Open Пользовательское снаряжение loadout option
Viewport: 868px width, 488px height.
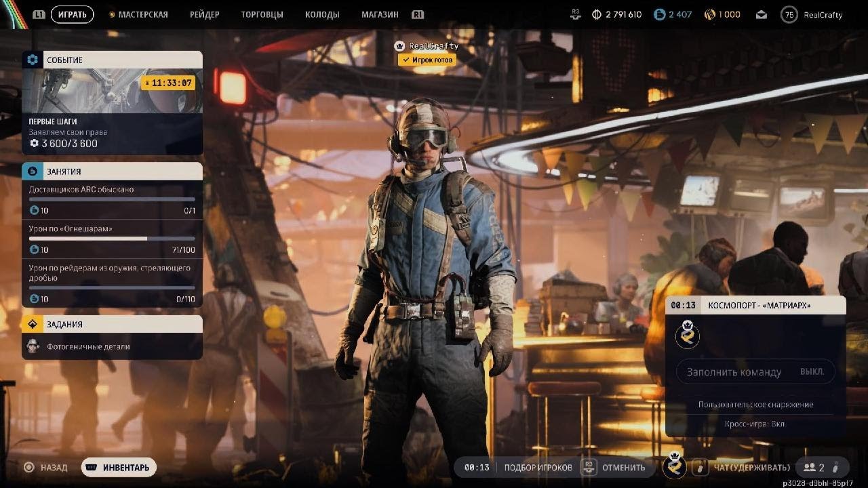point(755,405)
